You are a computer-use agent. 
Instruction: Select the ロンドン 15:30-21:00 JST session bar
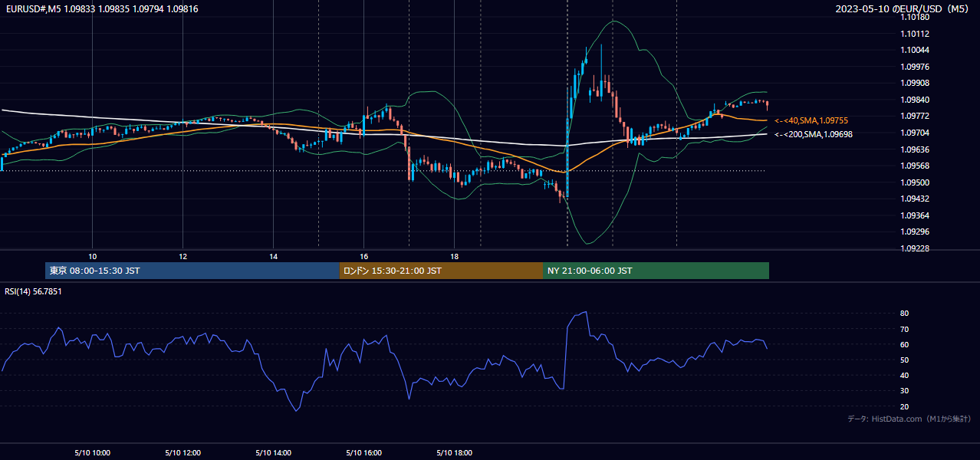pos(441,271)
